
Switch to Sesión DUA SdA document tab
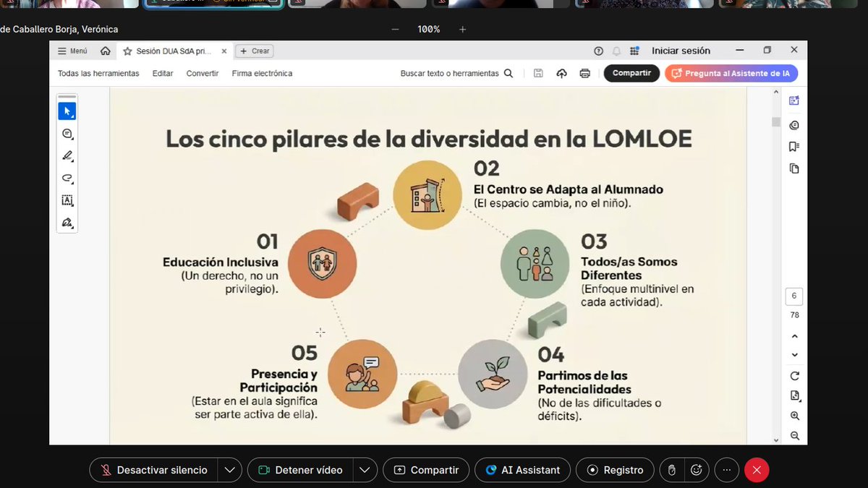coord(174,51)
